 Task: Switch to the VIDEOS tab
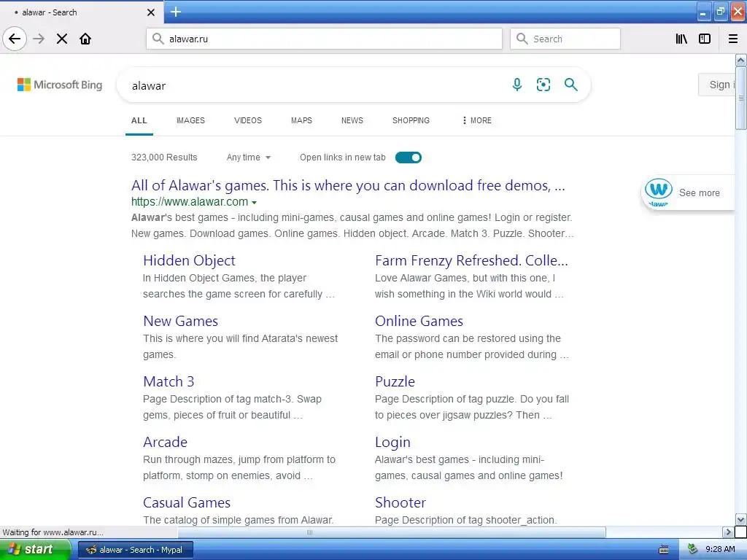(x=248, y=120)
